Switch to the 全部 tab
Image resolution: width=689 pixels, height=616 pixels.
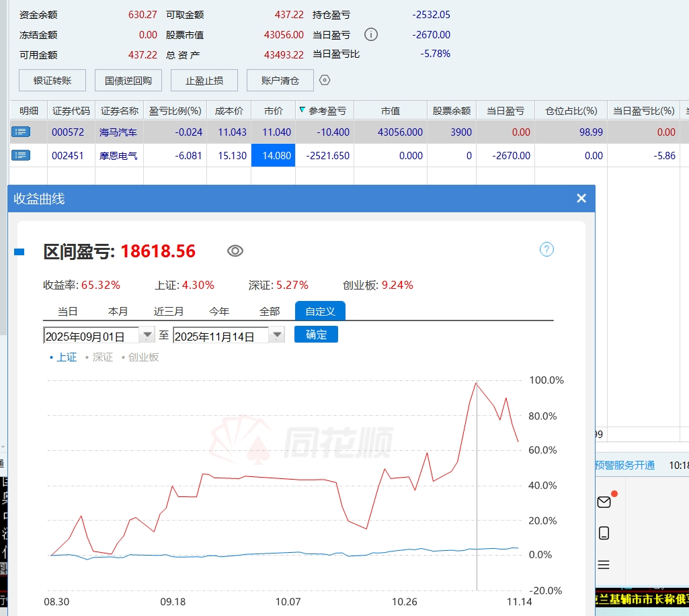(270, 311)
